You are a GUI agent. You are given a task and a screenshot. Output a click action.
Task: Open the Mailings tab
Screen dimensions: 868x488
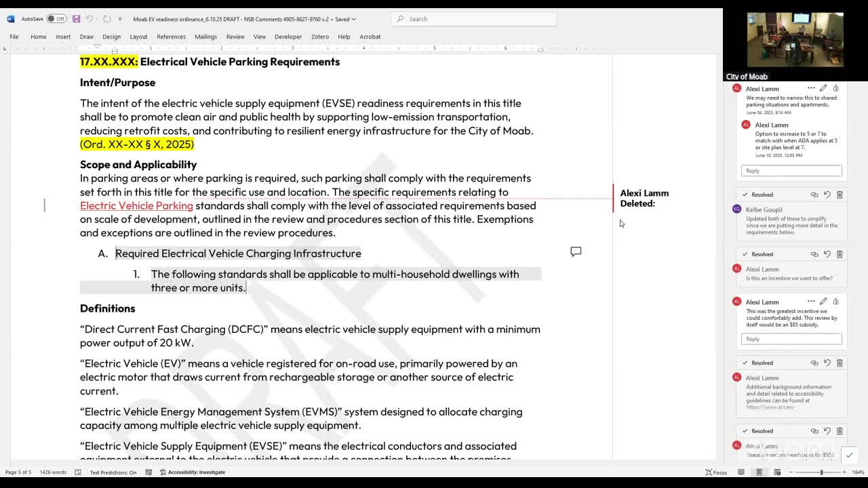(205, 37)
